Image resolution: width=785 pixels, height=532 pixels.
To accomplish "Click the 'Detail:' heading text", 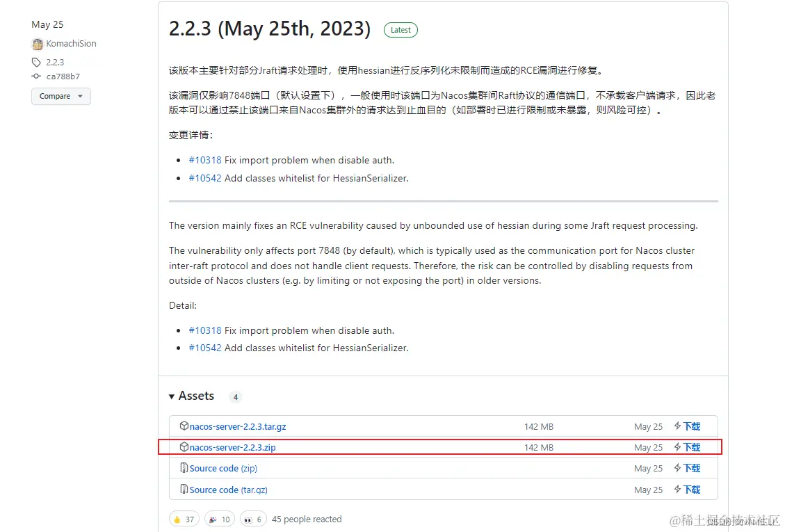I will [183, 305].
